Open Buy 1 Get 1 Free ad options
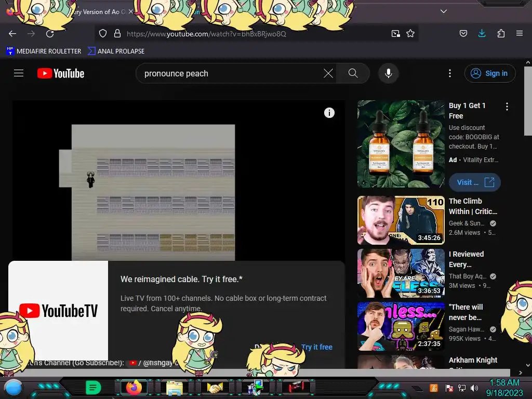Image resolution: width=532 pixels, height=399 pixels. point(507,107)
